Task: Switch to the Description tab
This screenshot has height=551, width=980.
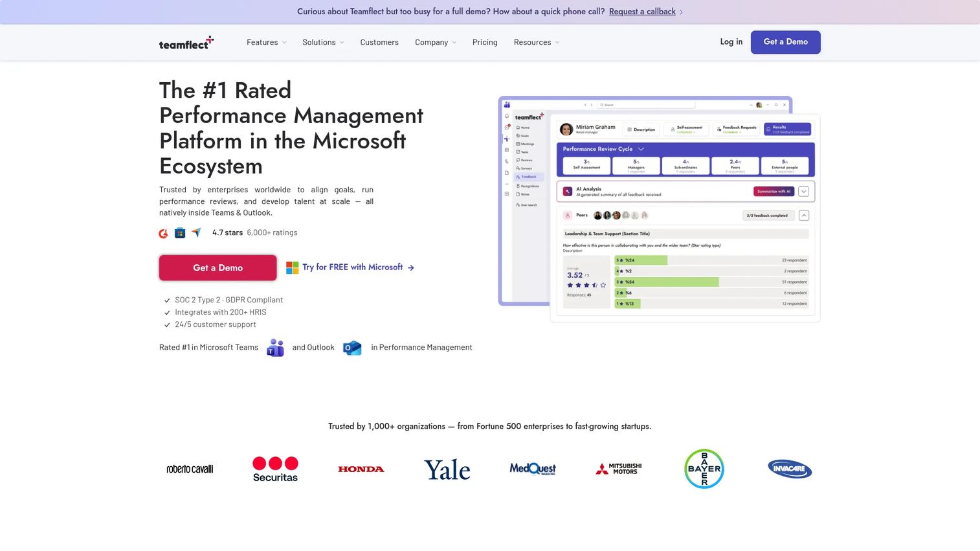Action: (x=641, y=129)
